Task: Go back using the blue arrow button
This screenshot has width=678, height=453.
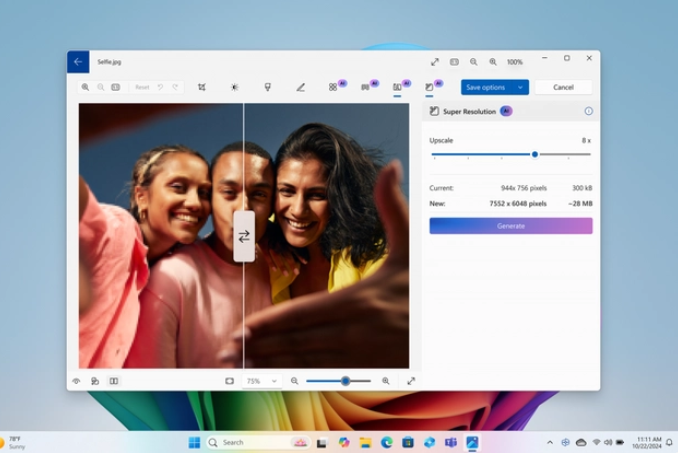Action: [x=78, y=62]
